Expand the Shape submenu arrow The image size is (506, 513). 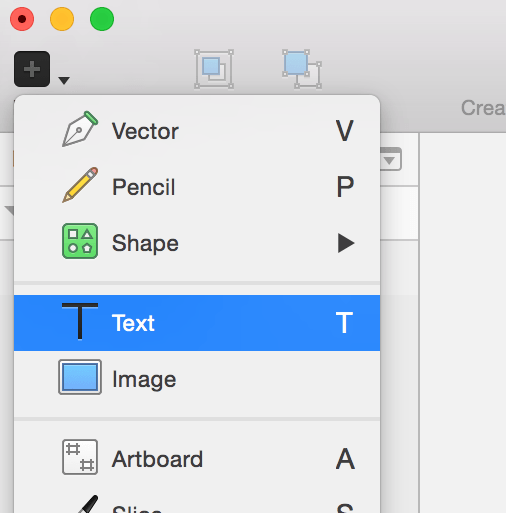click(x=346, y=243)
